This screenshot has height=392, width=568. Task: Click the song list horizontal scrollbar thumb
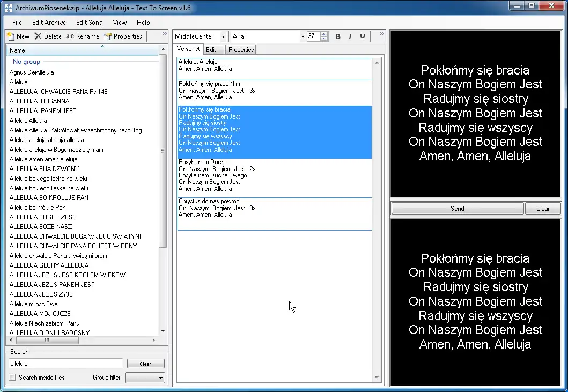tap(47, 340)
